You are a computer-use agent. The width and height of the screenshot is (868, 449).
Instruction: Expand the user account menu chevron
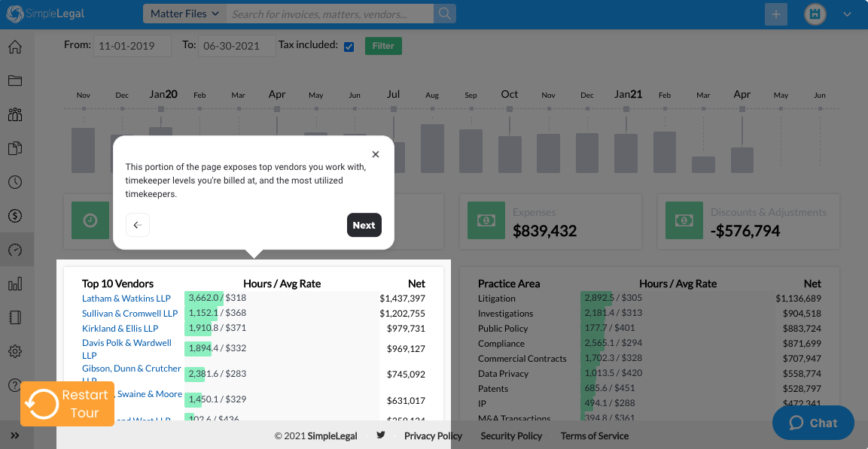(x=847, y=14)
